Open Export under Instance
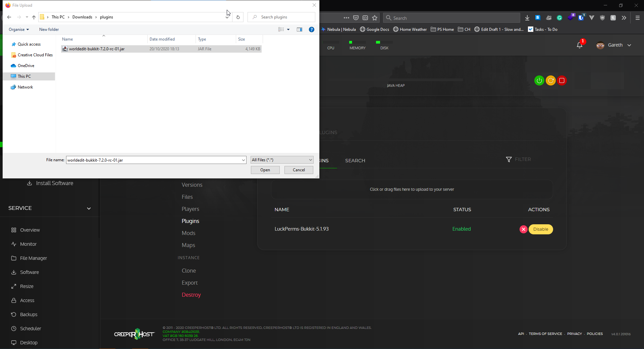This screenshot has width=644, height=349. 190,283
